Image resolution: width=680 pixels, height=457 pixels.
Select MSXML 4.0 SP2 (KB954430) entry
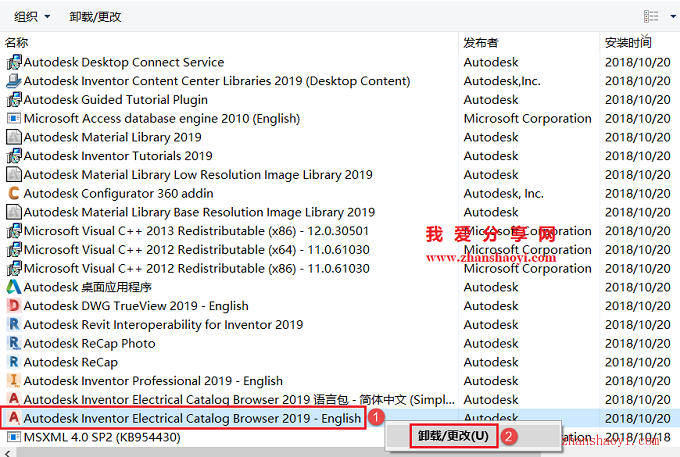point(102,437)
